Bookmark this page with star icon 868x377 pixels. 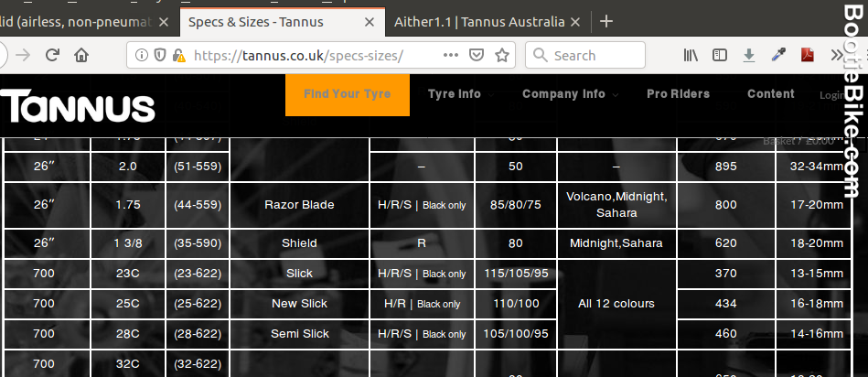point(501,55)
